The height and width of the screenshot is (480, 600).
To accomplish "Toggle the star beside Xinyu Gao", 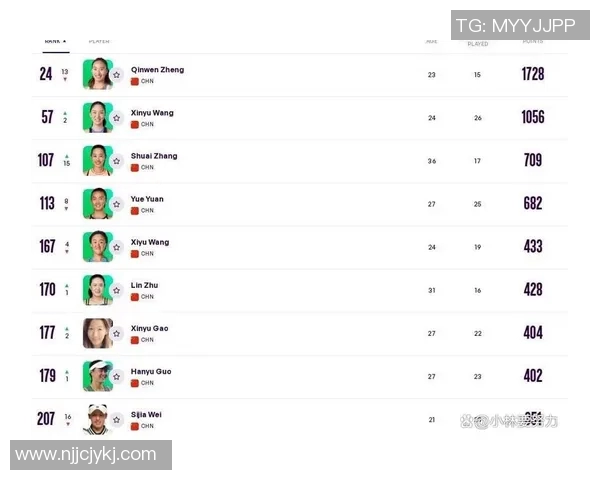I will [116, 333].
